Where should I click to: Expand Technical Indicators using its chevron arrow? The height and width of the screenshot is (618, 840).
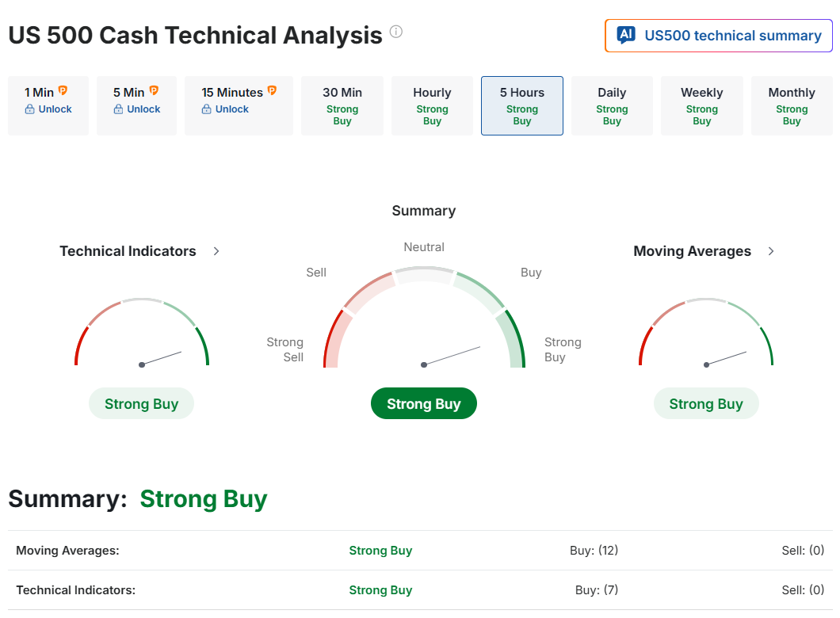click(216, 251)
